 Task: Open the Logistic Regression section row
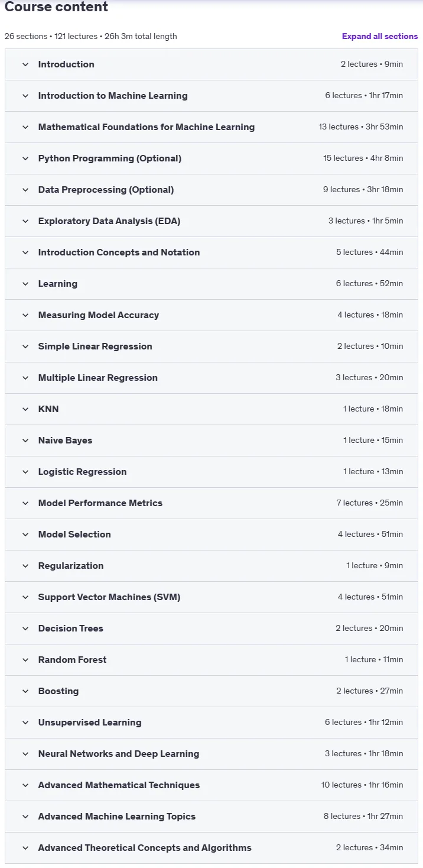point(211,472)
